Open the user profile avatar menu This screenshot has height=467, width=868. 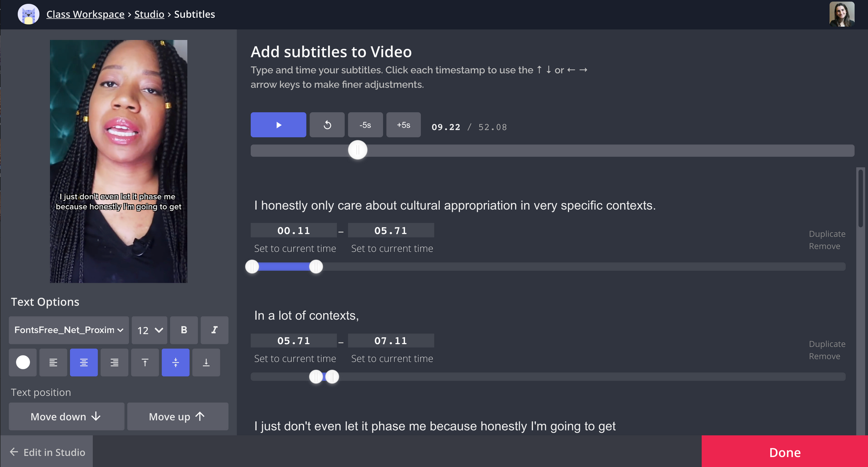[x=842, y=14]
